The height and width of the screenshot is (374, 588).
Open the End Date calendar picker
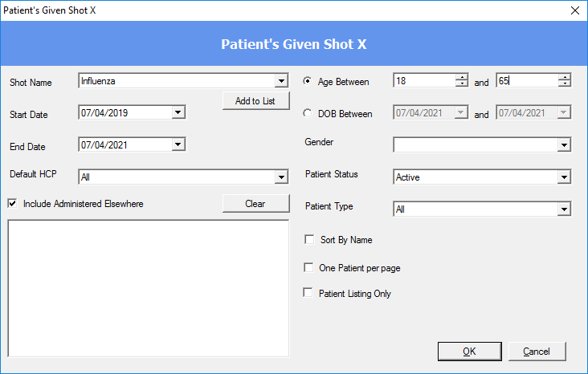click(x=178, y=144)
